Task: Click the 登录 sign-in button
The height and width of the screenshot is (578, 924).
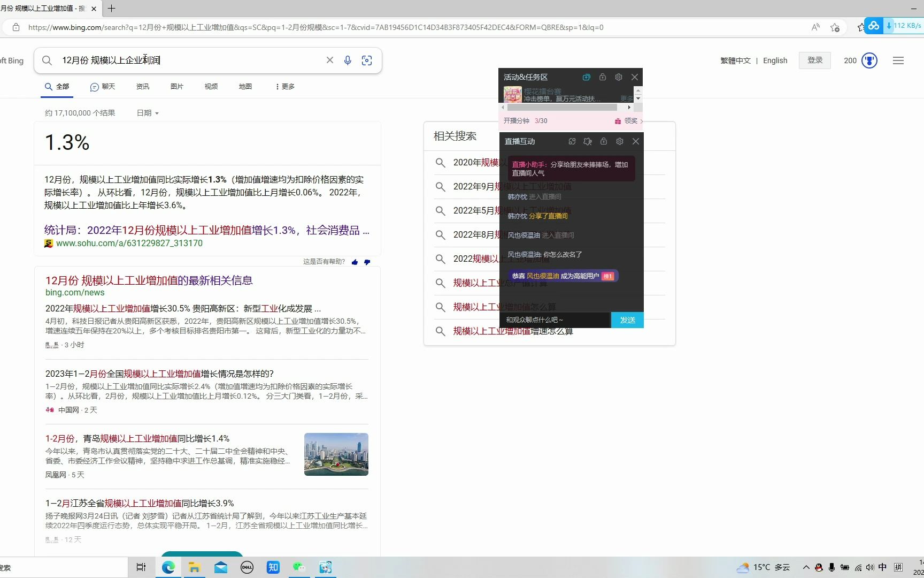Action: [x=815, y=60]
